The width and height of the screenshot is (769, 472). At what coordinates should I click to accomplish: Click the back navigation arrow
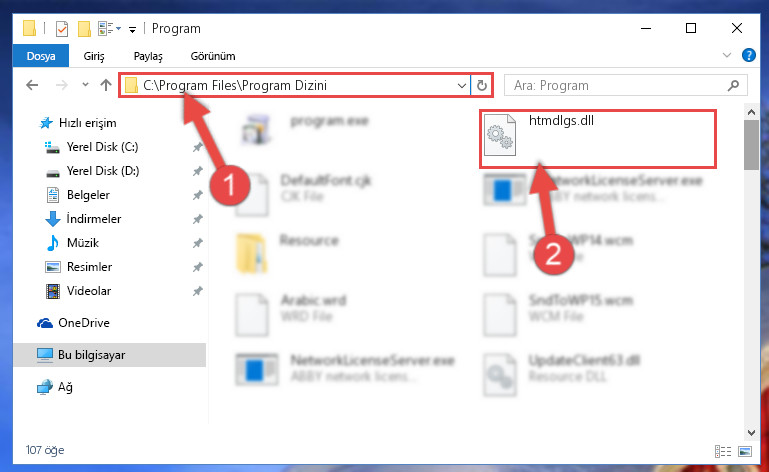pyautogui.click(x=32, y=85)
